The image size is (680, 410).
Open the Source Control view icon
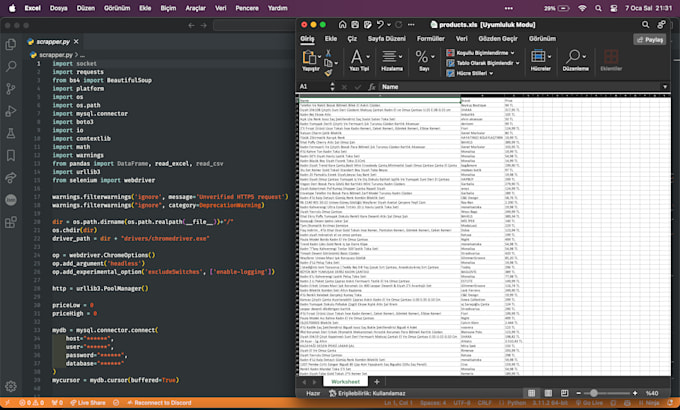click(10, 89)
